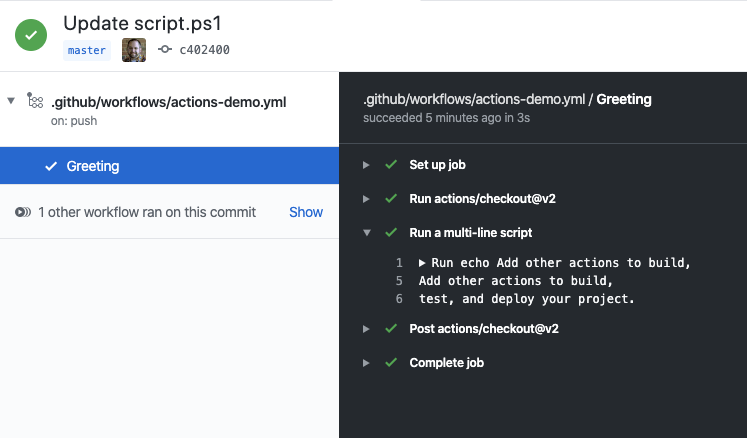Screen dimensions: 747x438
Task: Select the Greeting job in sidebar
Action: tap(93, 166)
